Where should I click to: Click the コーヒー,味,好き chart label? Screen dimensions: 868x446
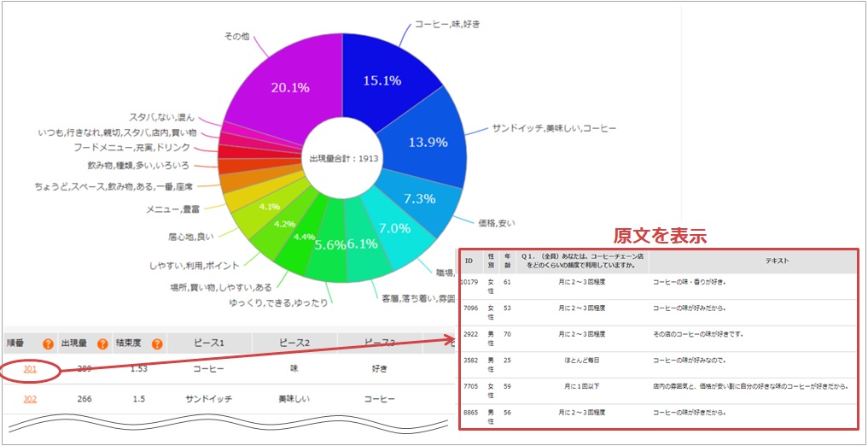click(x=447, y=25)
